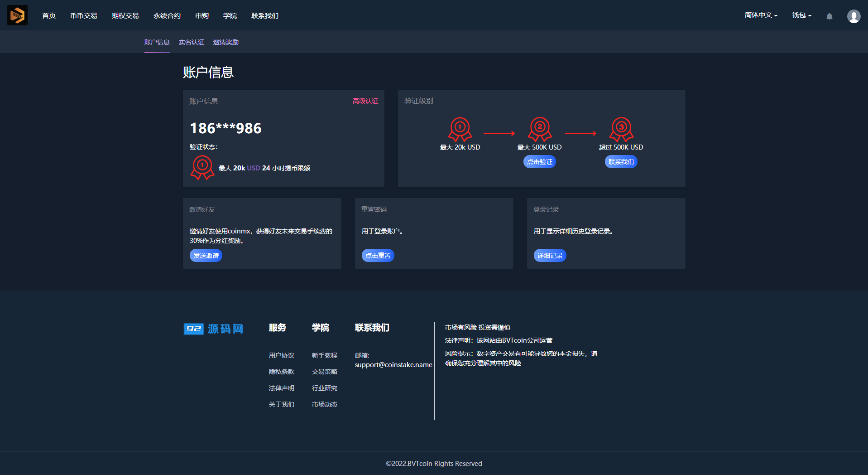This screenshot has height=475, width=868.
Task: Click the 92源码网 footer logo
Action: tap(213, 329)
